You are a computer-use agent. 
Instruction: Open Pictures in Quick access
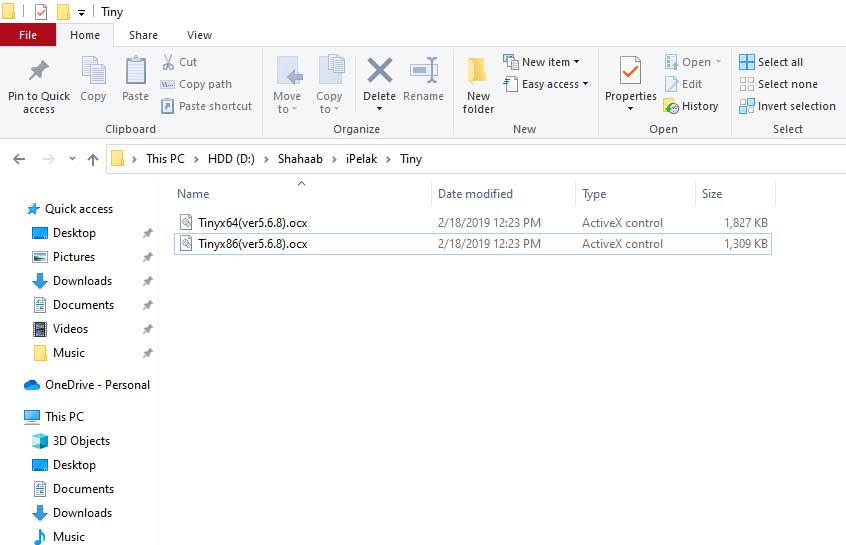(x=74, y=257)
